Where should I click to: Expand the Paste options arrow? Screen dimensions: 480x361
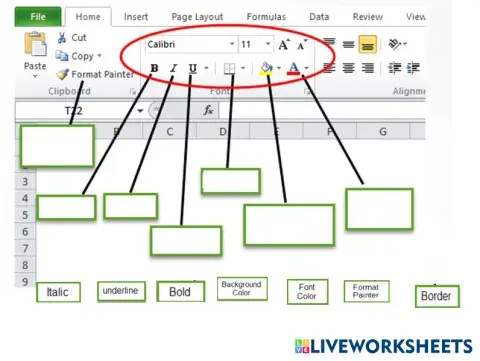pyautogui.click(x=35, y=77)
